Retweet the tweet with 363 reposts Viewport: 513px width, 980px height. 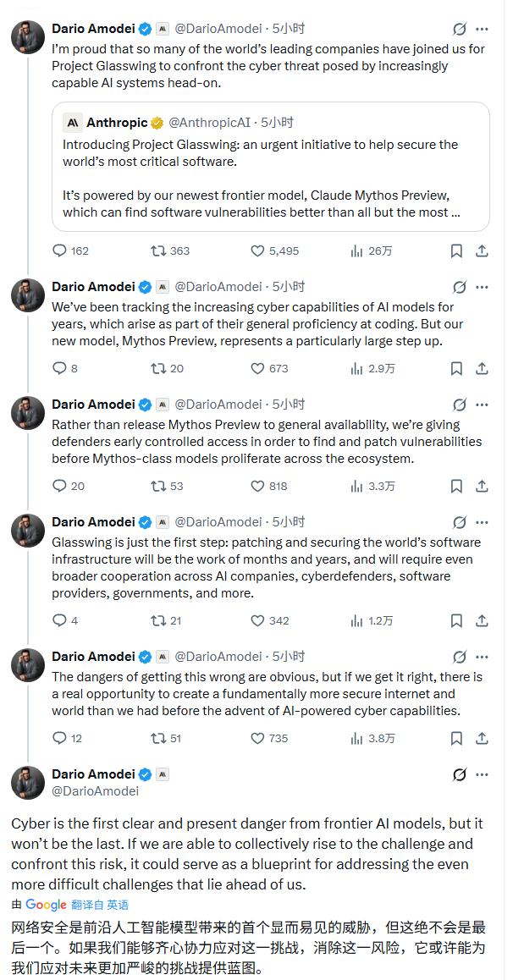(x=158, y=251)
